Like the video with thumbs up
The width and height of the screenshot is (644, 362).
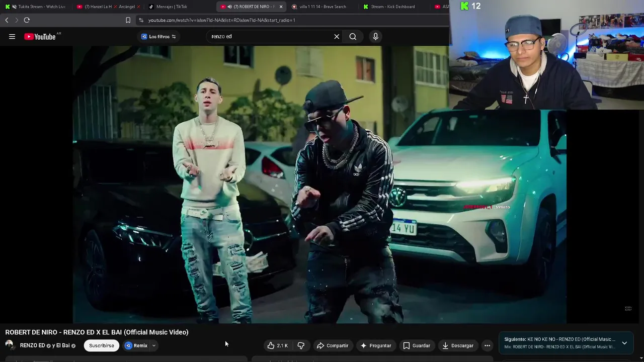[277, 345]
